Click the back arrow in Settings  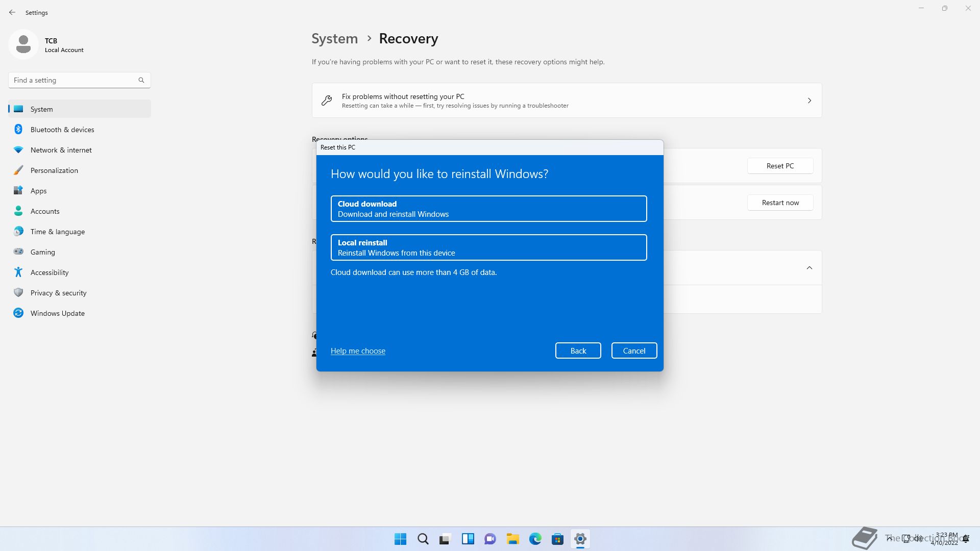12,12
